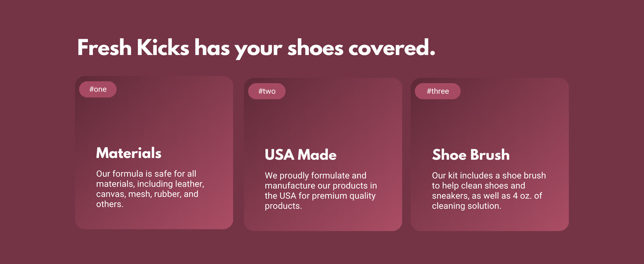
Task: Click the main headline about shoes covered
Action: [256, 48]
